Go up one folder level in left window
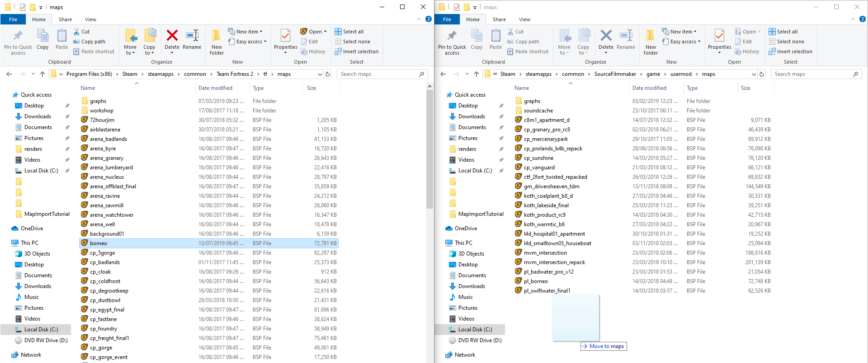The width and height of the screenshot is (868, 363). [x=42, y=74]
